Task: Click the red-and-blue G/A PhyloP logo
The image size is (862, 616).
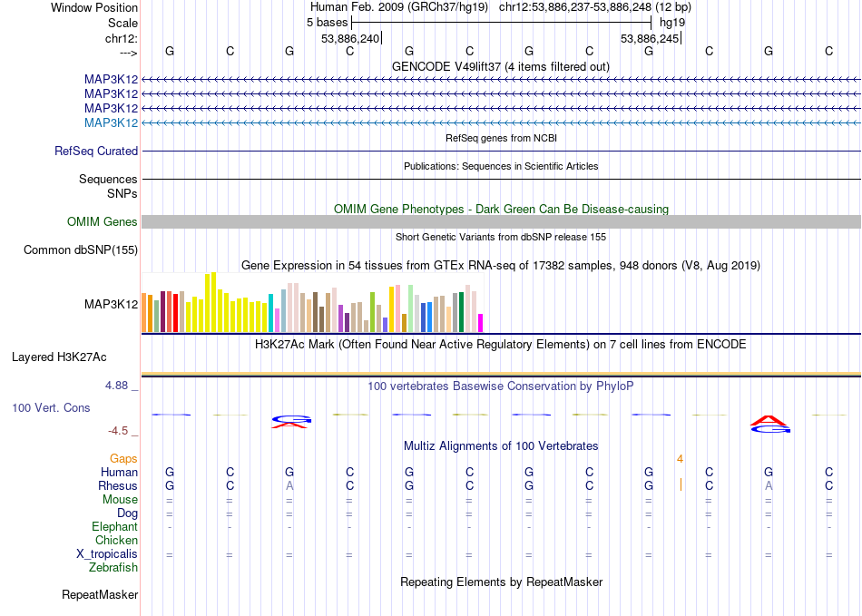Action: [x=291, y=422]
